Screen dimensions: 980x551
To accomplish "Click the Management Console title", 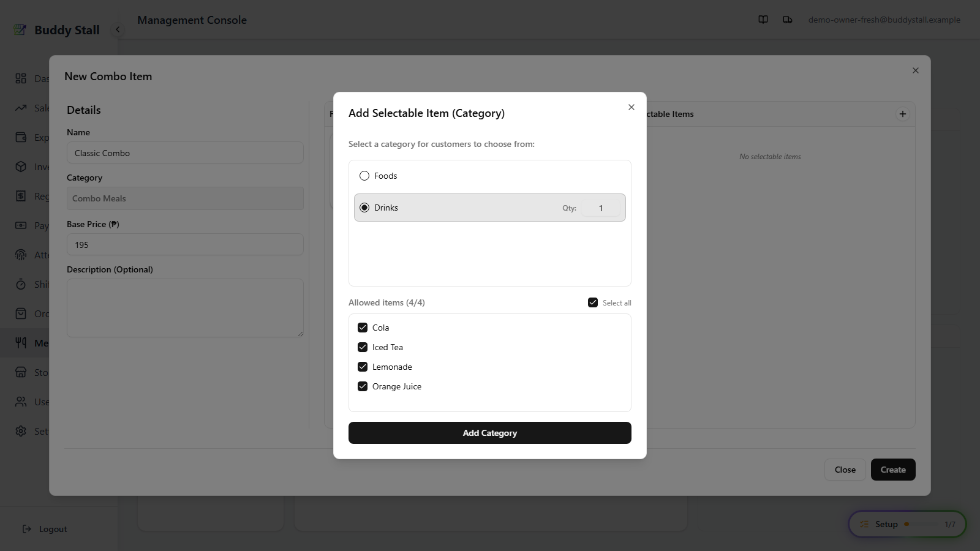I will [192, 20].
